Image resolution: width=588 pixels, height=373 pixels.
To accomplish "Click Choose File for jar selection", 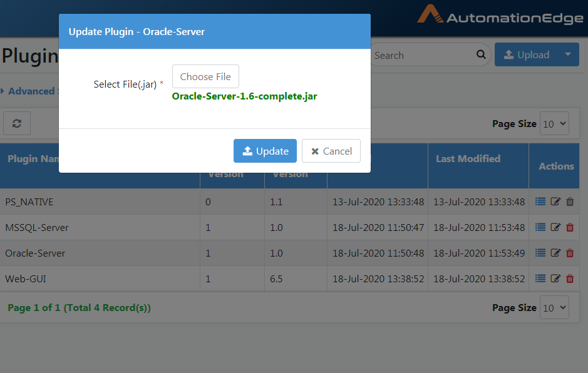I will pyautogui.click(x=205, y=76).
